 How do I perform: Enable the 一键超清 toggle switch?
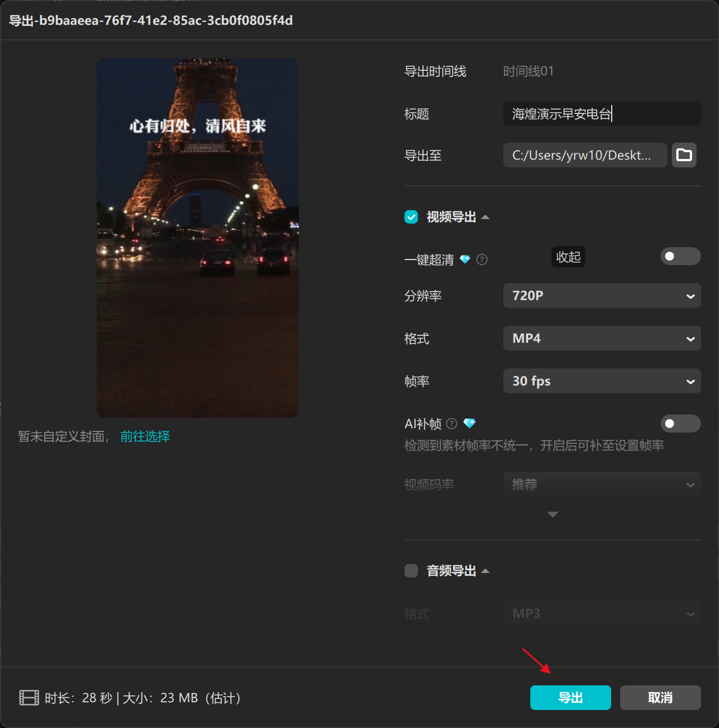[x=680, y=256]
